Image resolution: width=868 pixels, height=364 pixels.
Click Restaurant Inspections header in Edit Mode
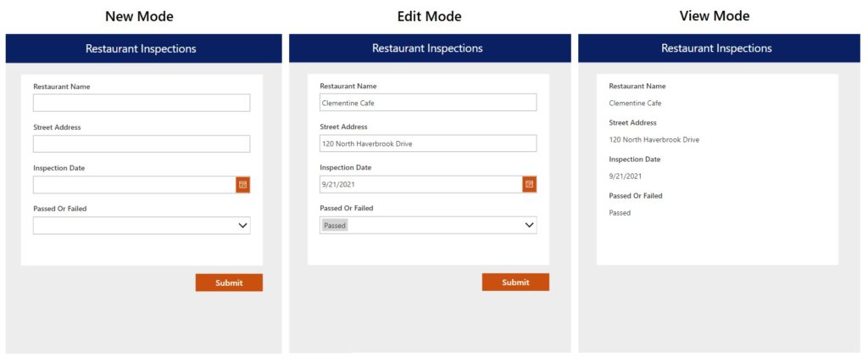tap(427, 48)
